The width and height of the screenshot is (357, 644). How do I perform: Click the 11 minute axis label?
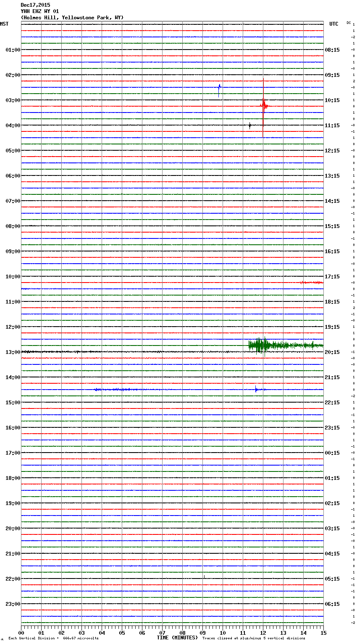243,633
